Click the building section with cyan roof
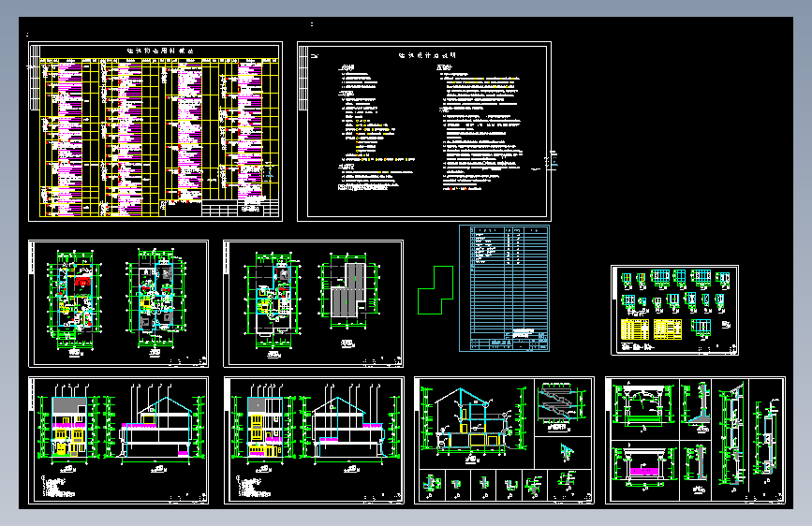Viewport: 812px width, 526px height. (x=475, y=423)
